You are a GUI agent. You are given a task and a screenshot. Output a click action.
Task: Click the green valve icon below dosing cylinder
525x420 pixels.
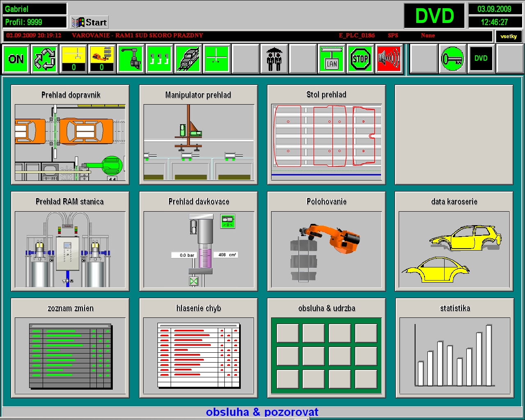[x=194, y=281]
